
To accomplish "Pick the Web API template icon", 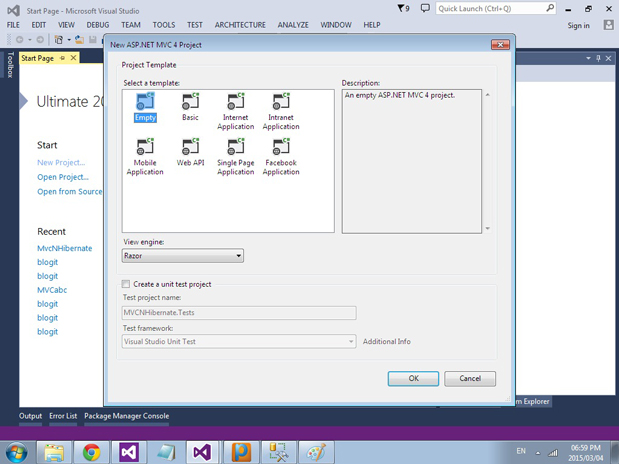I will point(190,146).
